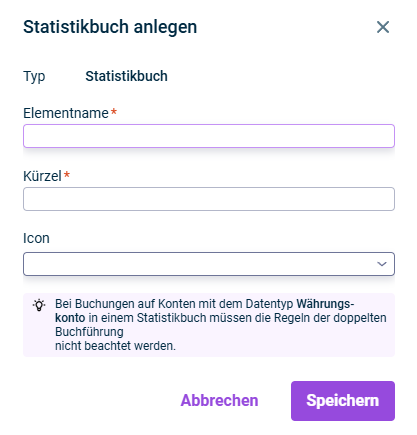The height and width of the screenshot is (435, 417).
Task: Open the Icon dropdown list
Action: [x=209, y=264]
